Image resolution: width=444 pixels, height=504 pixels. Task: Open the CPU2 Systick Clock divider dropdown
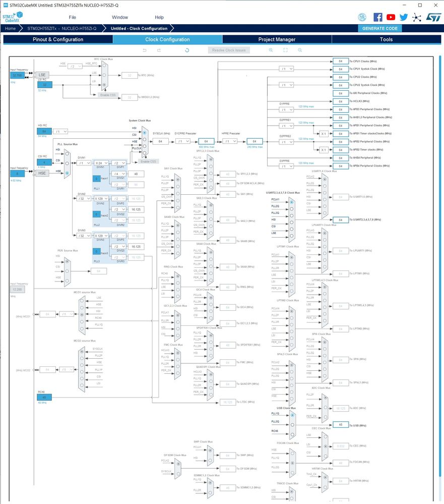click(x=286, y=85)
